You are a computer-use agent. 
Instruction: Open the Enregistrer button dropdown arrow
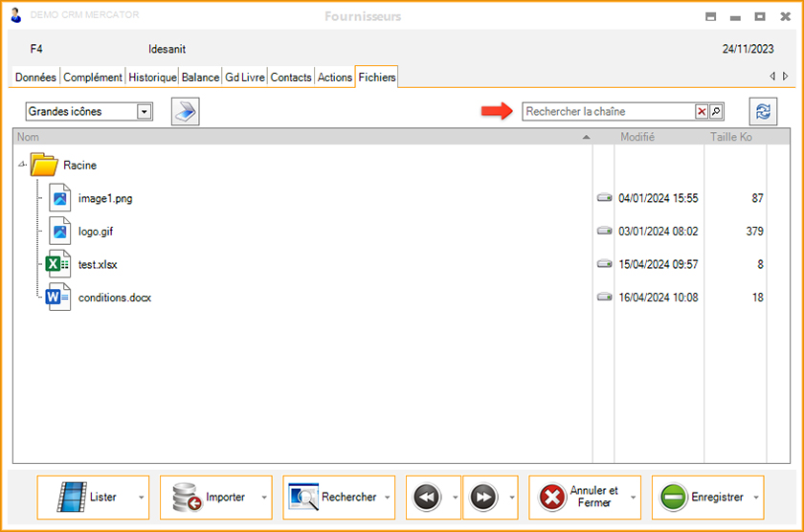click(756, 498)
